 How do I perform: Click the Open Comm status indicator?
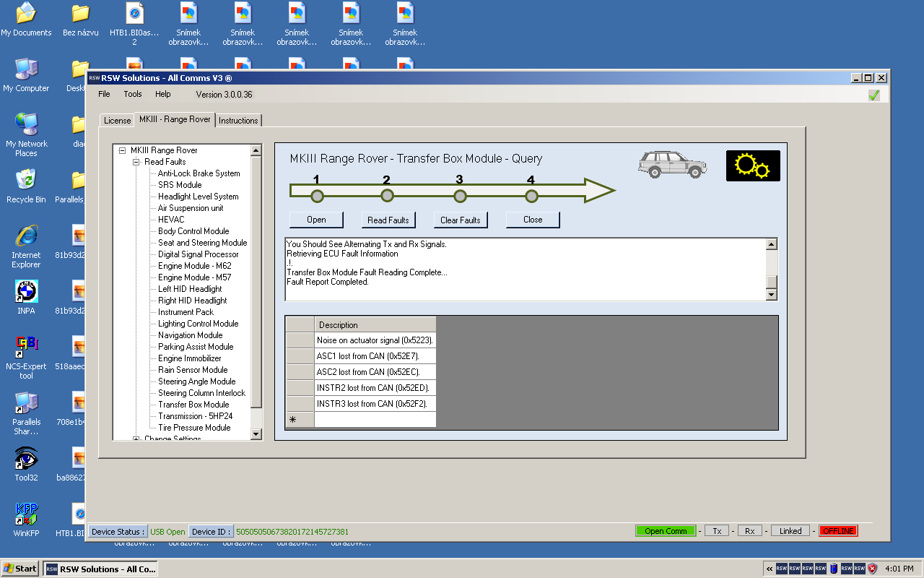click(665, 531)
